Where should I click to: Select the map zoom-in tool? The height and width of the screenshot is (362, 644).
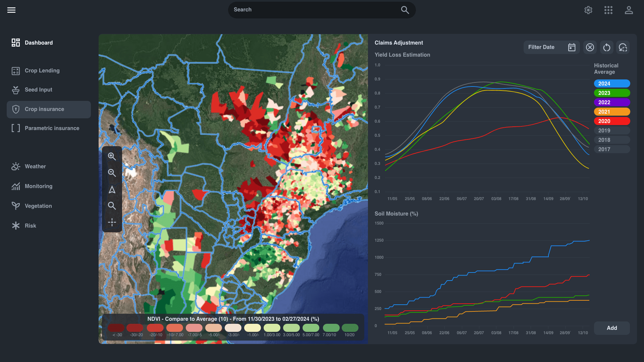tap(112, 157)
